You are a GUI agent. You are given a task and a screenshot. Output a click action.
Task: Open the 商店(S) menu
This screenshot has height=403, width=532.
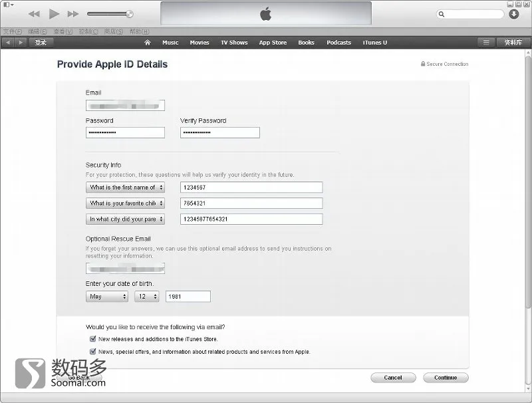point(114,31)
